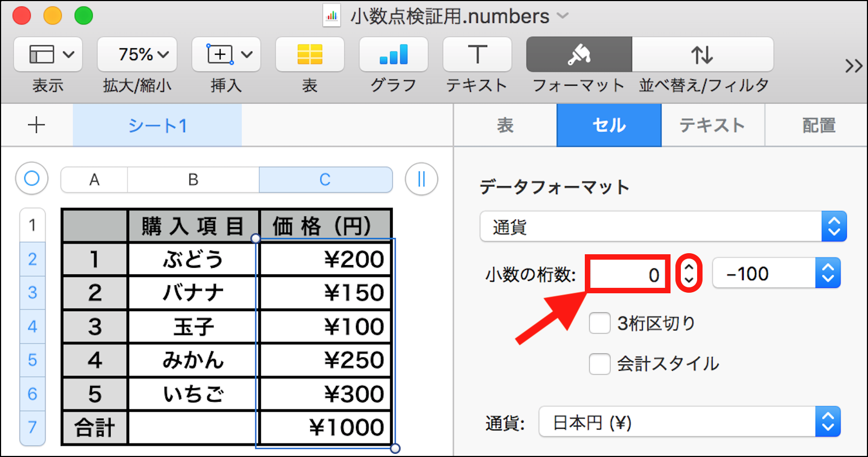Image resolution: width=868 pixels, height=457 pixels.
Task: Select the ¥300 price cell
Action: 325,394
